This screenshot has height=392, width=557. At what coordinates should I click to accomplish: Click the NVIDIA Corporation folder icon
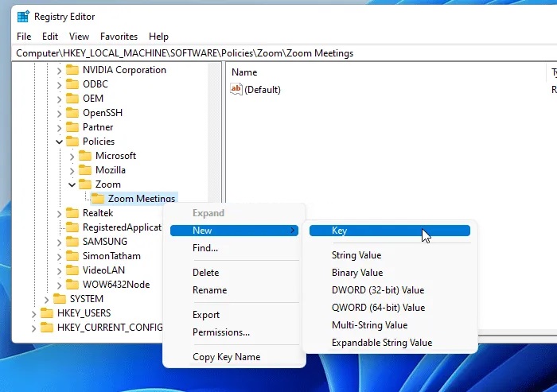72,70
